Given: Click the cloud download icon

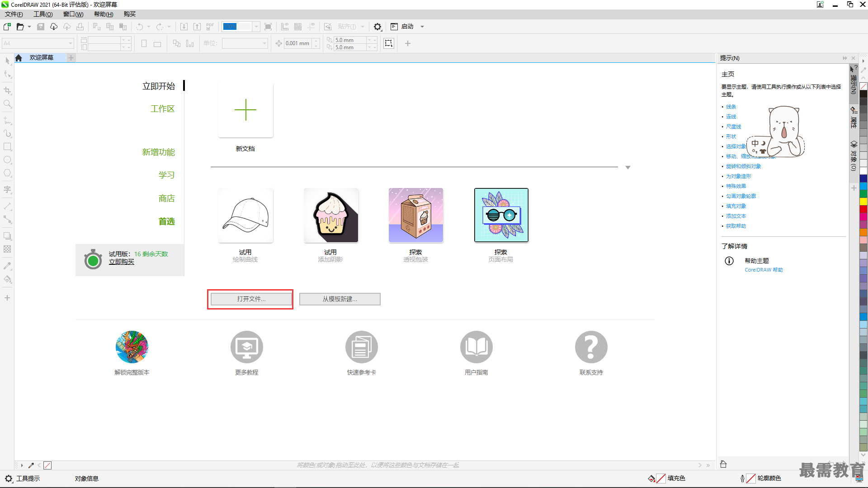Looking at the screenshot, I should (x=54, y=27).
